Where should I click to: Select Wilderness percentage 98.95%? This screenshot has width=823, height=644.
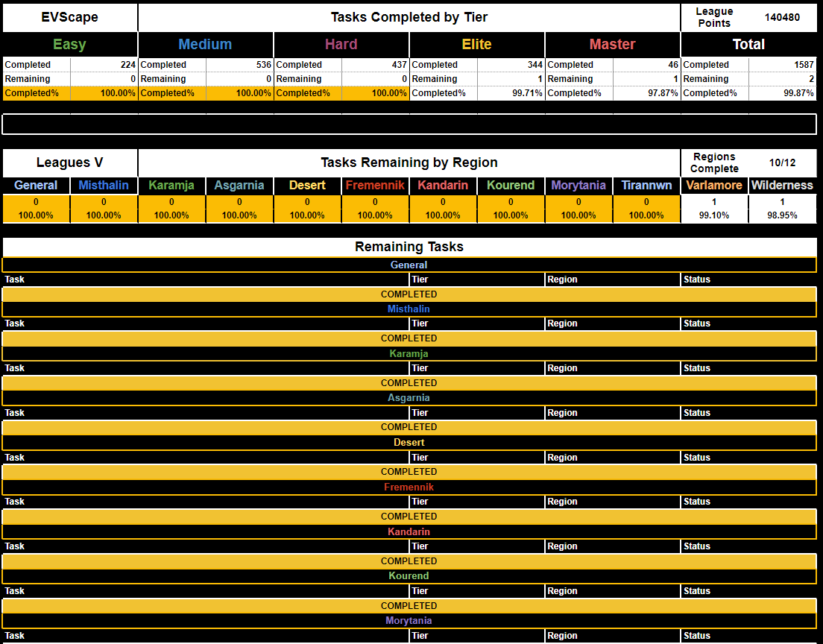tap(782, 215)
